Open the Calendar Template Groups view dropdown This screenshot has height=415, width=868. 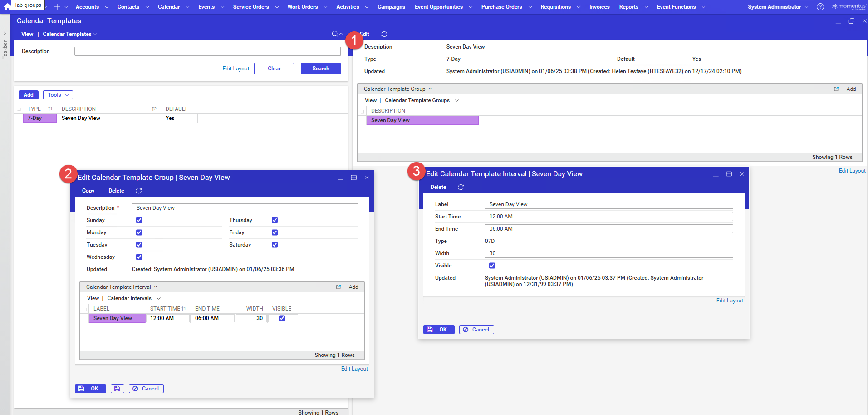pos(456,100)
